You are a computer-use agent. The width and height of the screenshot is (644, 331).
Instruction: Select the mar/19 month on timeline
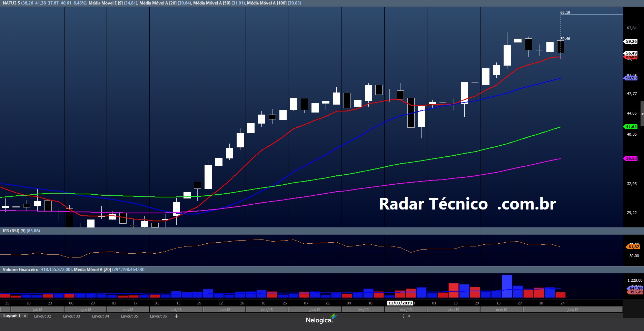click(x=406, y=310)
